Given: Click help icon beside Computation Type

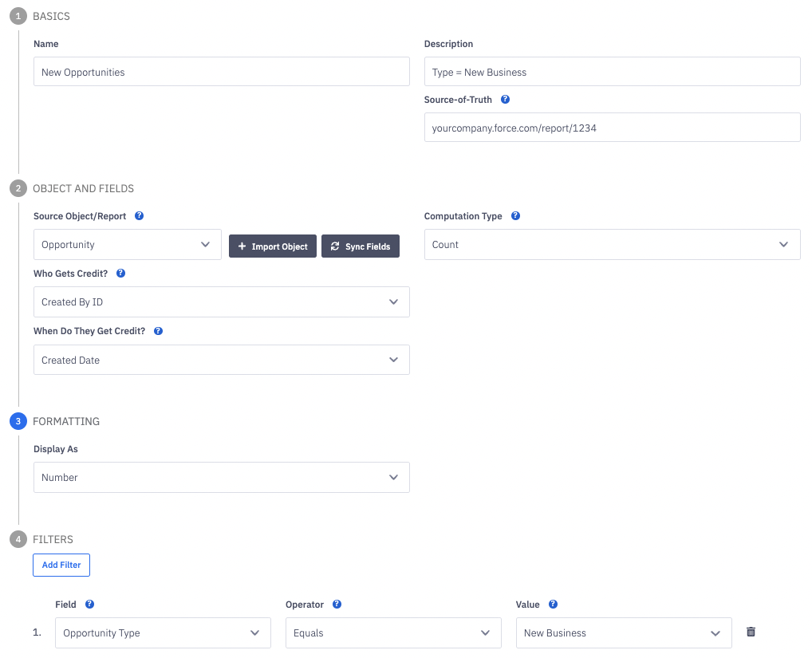Looking at the screenshot, I should click(515, 216).
